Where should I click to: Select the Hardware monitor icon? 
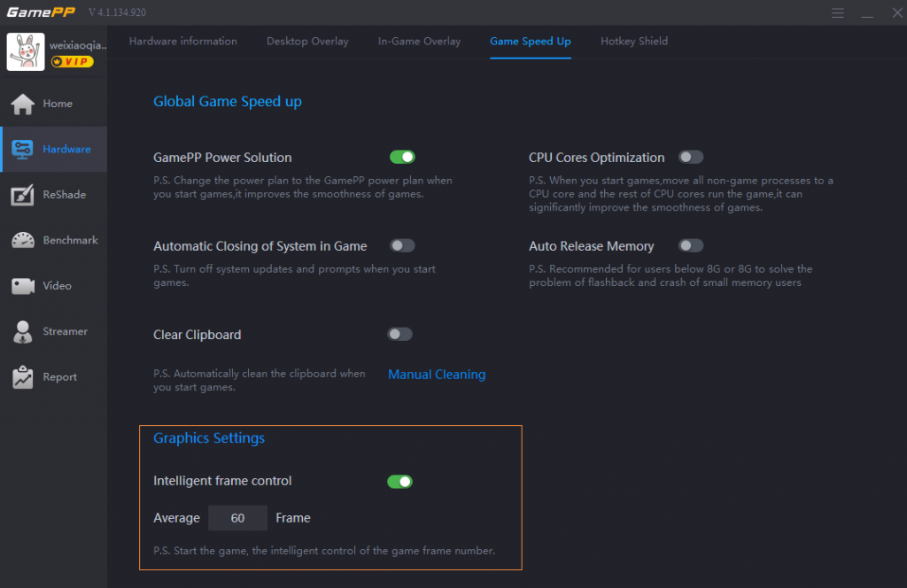coord(22,149)
